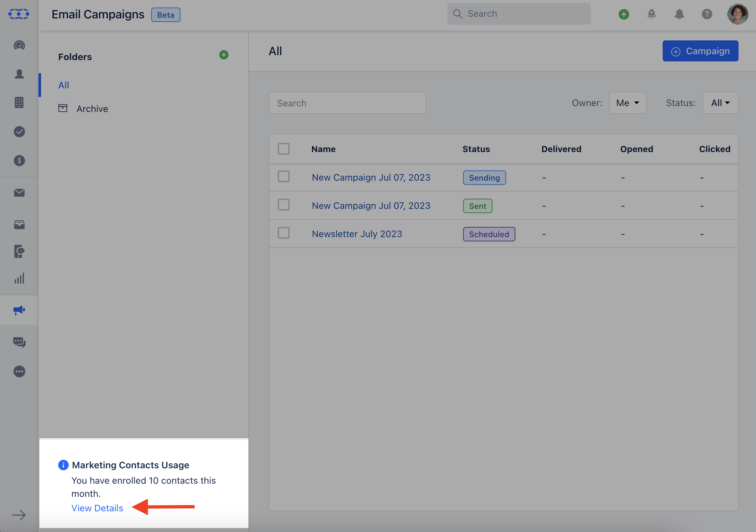Open the People contacts icon
Screen dimensions: 756x532
tap(19, 74)
